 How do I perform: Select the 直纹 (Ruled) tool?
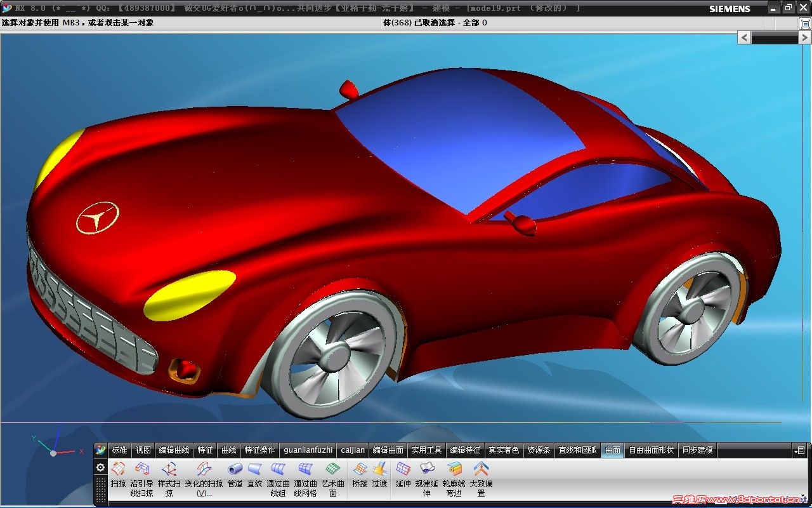coord(254,475)
